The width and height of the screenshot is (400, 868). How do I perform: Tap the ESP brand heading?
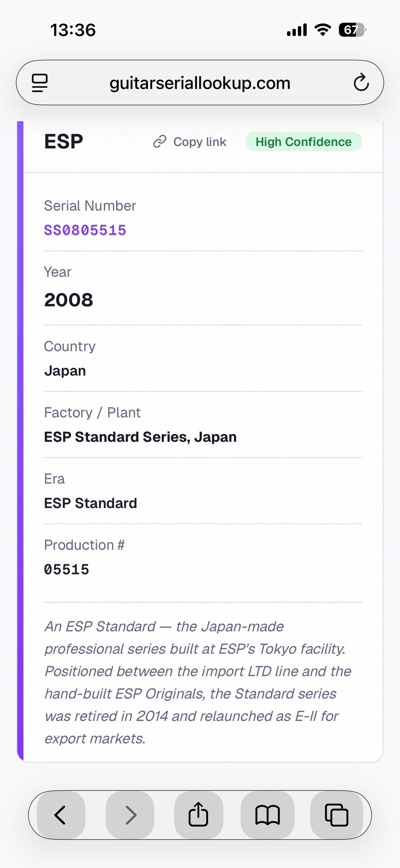[64, 141]
